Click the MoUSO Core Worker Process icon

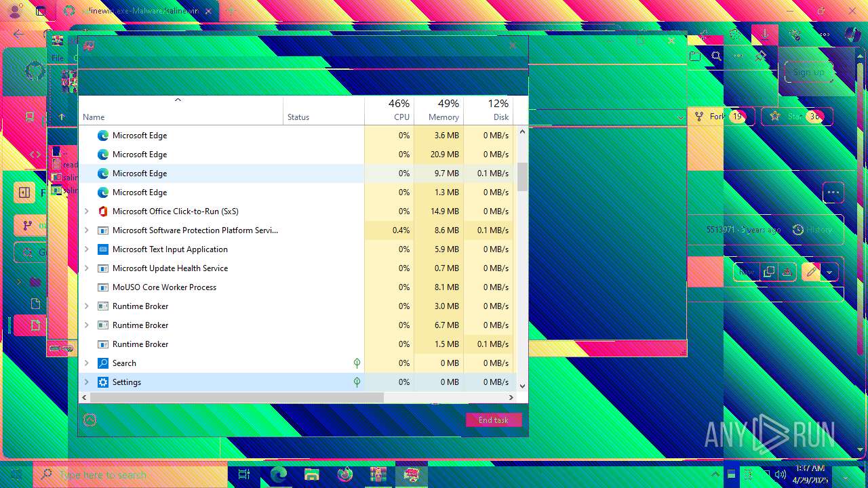click(x=103, y=287)
